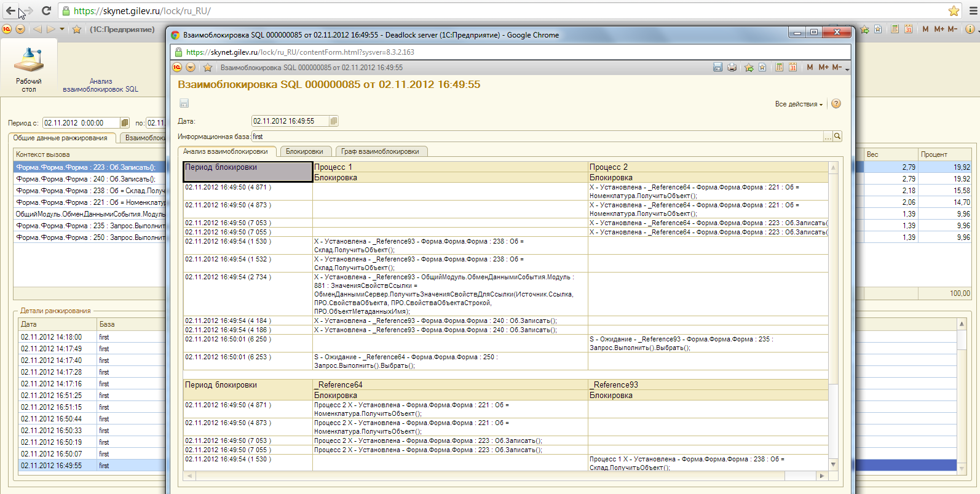
Task: Open 1C main menu logo in the popup window
Action: click(177, 68)
